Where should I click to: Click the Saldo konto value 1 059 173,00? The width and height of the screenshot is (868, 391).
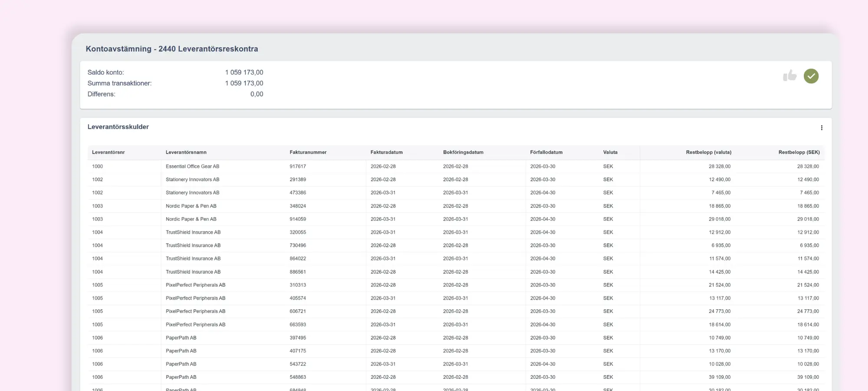click(x=244, y=73)
